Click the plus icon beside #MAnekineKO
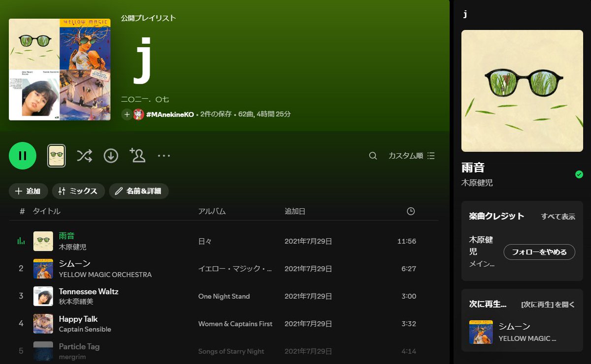Image resolution: width=591 pixels, height=364 pixels. pos(127,114)
